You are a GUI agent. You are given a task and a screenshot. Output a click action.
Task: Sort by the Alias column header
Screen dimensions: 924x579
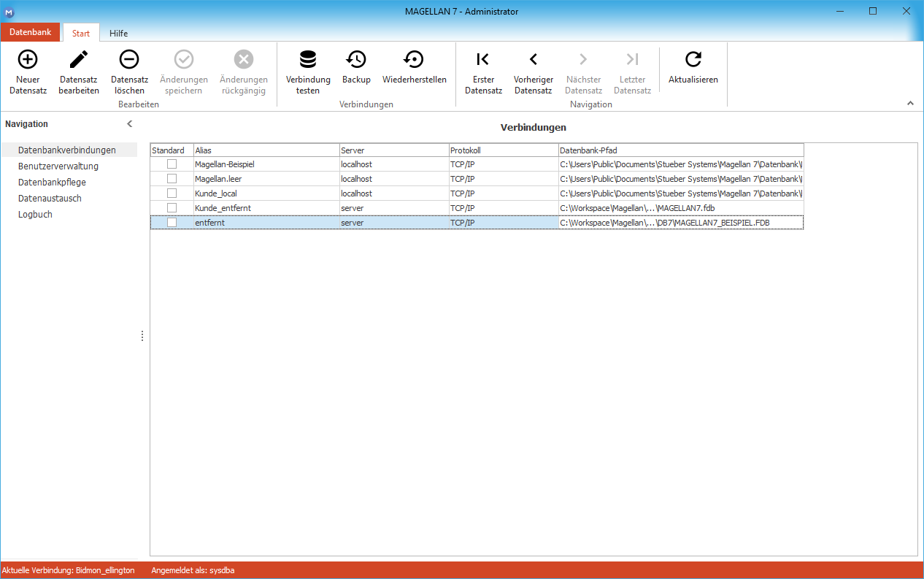(266, 150)
